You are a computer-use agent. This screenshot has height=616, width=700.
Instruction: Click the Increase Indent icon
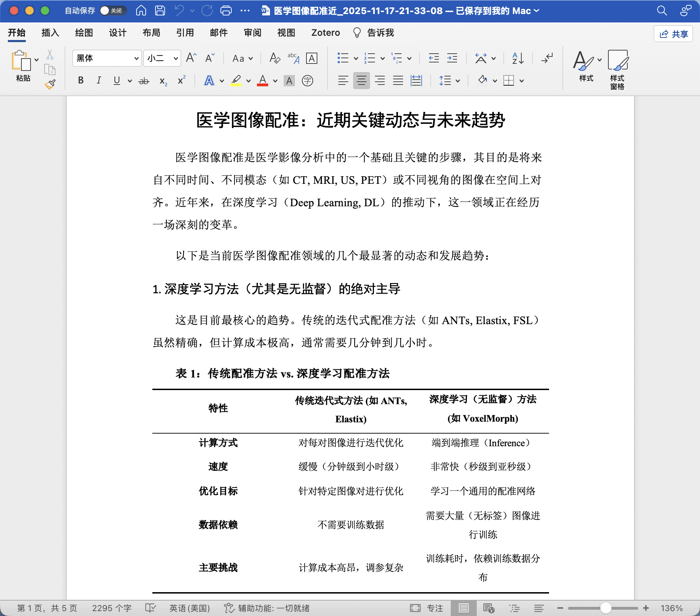tap(452, 58)
